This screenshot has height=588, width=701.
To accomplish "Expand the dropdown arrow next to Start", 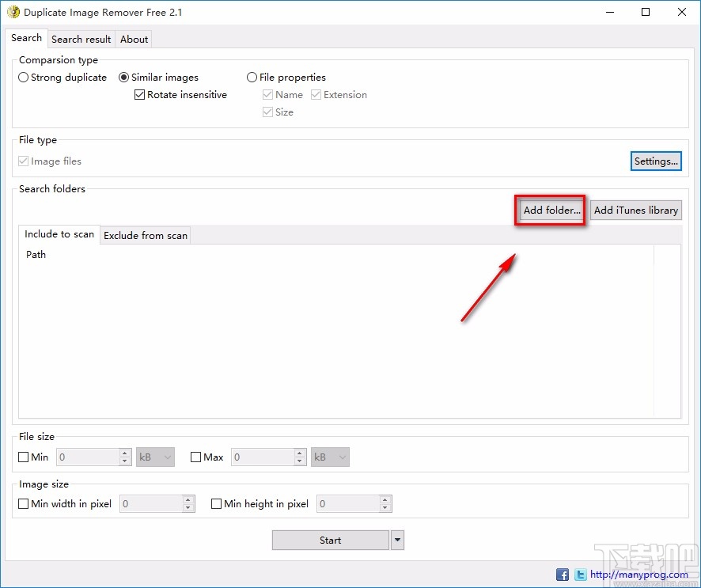I will tap(397, 540).
